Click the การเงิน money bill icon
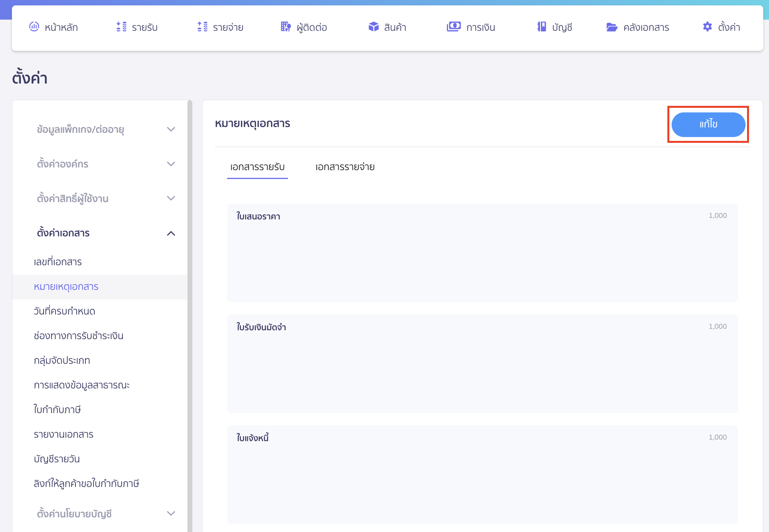 click(453, 27)
